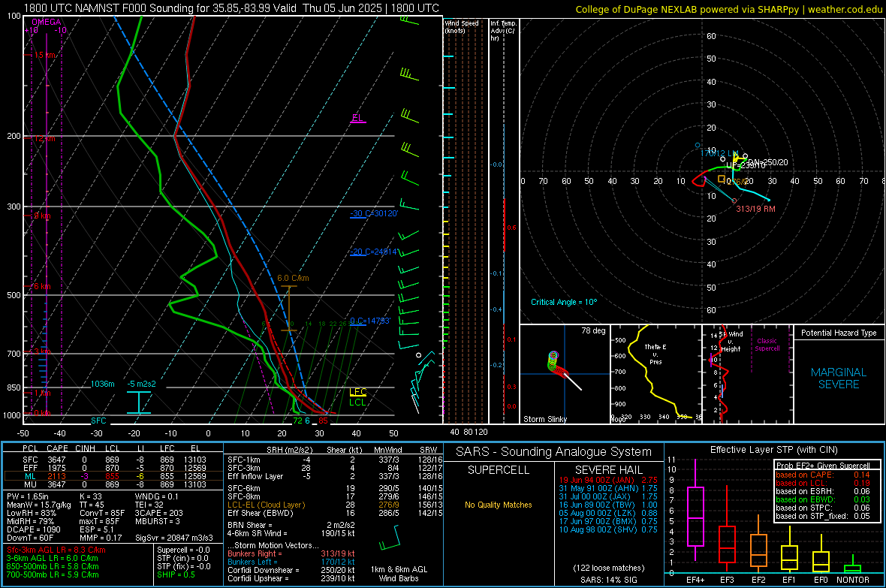Select the "-20 C=24814'" height label
Screen dimensions: 886x588
[373, 252]
